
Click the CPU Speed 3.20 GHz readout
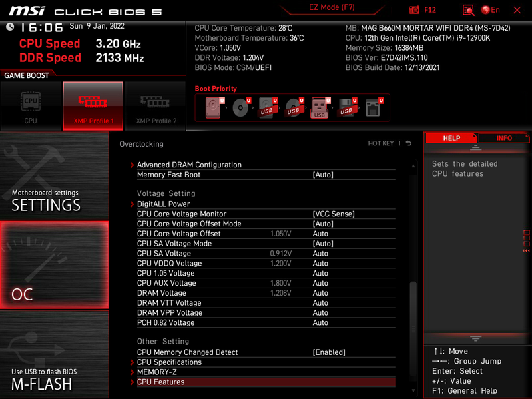tap(80, 43)
